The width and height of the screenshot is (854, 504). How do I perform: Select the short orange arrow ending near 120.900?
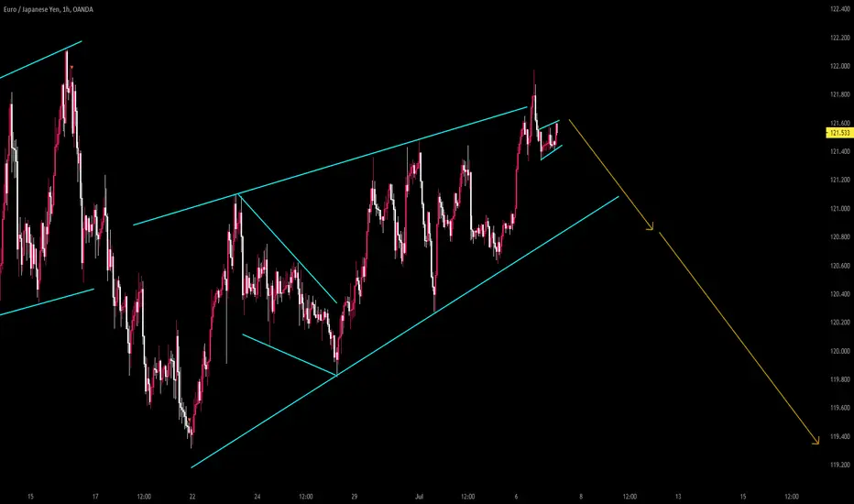point(611,174)
